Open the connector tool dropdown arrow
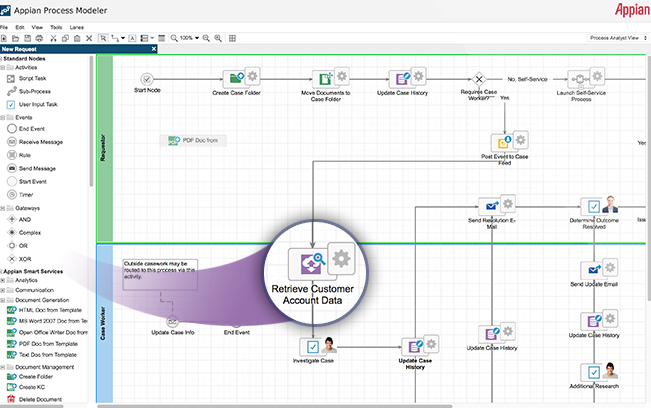This screenshot has width=651, height=408. coord(123,38)
